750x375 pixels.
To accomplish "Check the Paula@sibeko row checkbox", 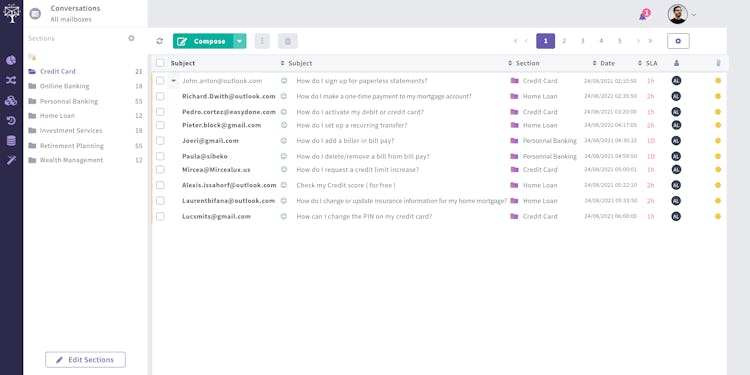I will (x=160, y=156).
